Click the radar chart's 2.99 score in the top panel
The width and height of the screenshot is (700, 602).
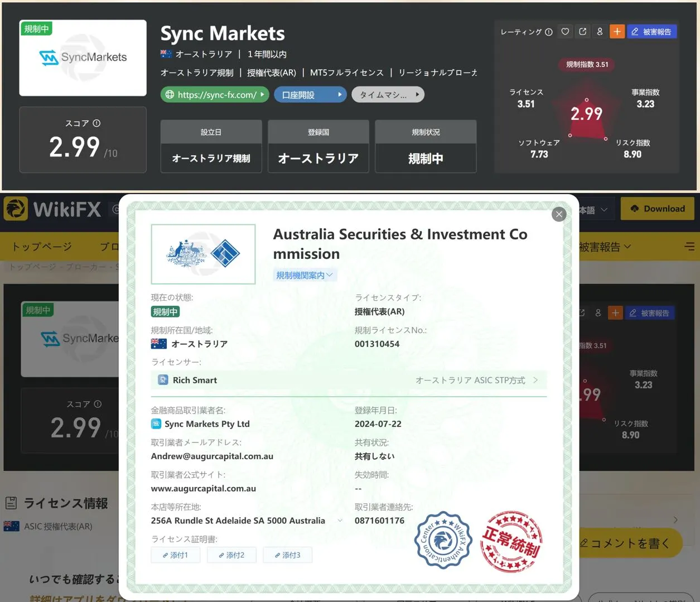click(586, 114)
